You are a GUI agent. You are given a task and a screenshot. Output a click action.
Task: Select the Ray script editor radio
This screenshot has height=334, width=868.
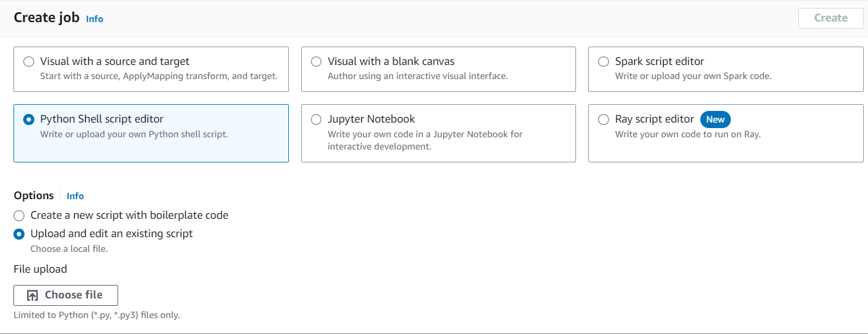pos(604,120)
